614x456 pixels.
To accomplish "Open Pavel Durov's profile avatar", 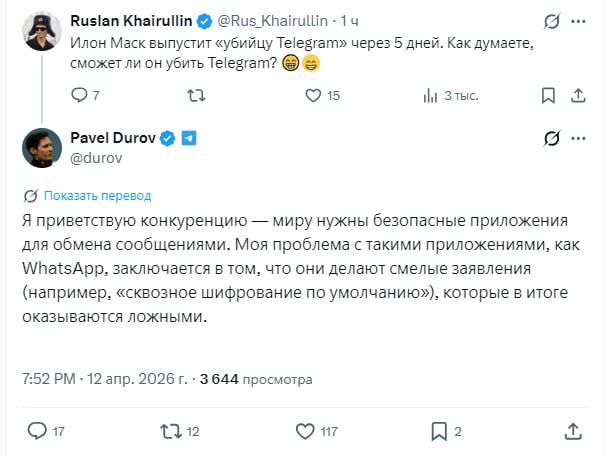I will tap(41, 148).
